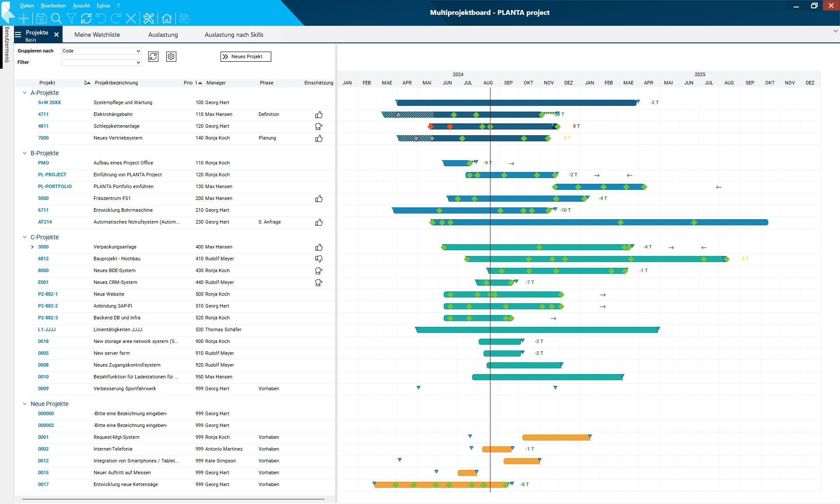Click thumbs-up rating for project 4711
The image size is (840, 504).
[x=319, y=115]
